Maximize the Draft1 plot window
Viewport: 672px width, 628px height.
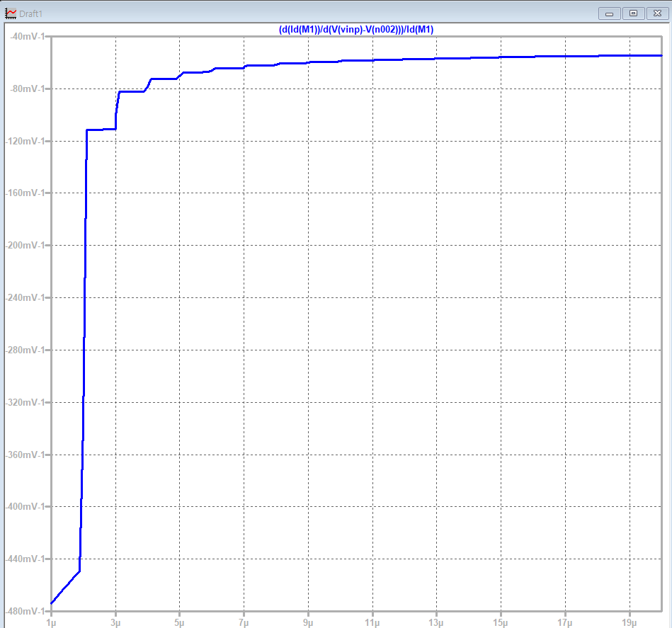[633, 13]
